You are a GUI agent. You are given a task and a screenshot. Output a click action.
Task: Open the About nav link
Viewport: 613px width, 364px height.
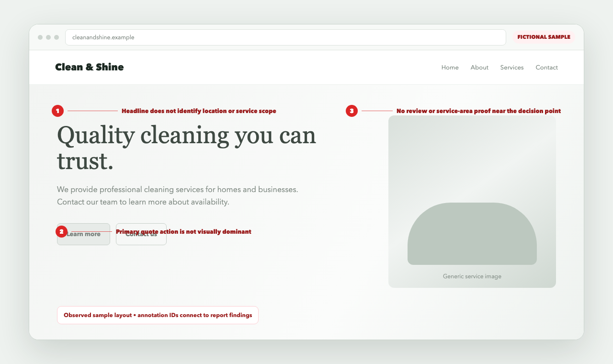(x=479, y=68)
